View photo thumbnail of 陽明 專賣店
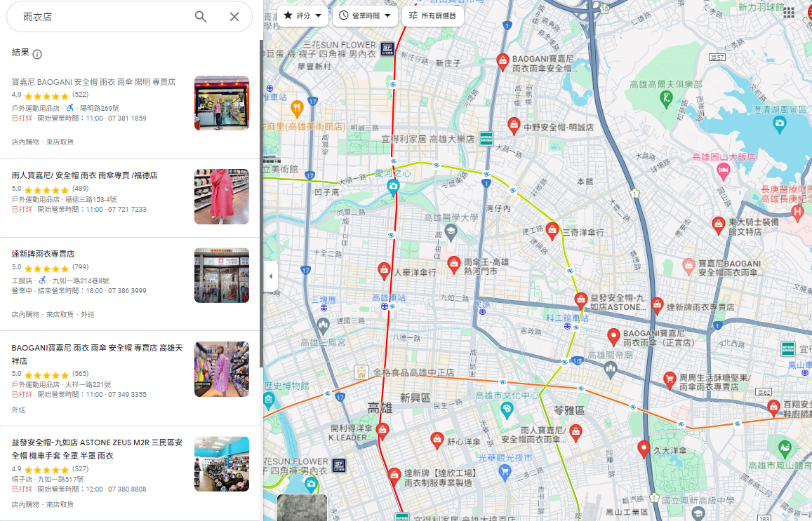Image resolution: width=812 pixels, height=521 pixels. [222, 103]
